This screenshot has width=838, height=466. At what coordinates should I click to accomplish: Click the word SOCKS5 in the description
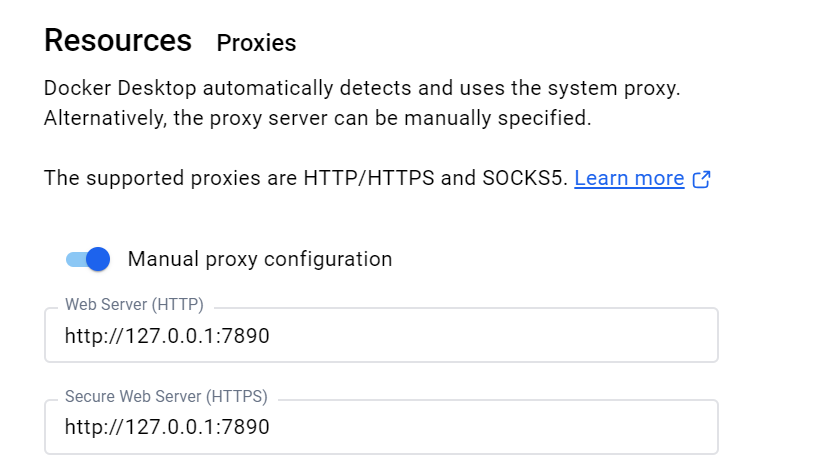(x=524, y=178)
